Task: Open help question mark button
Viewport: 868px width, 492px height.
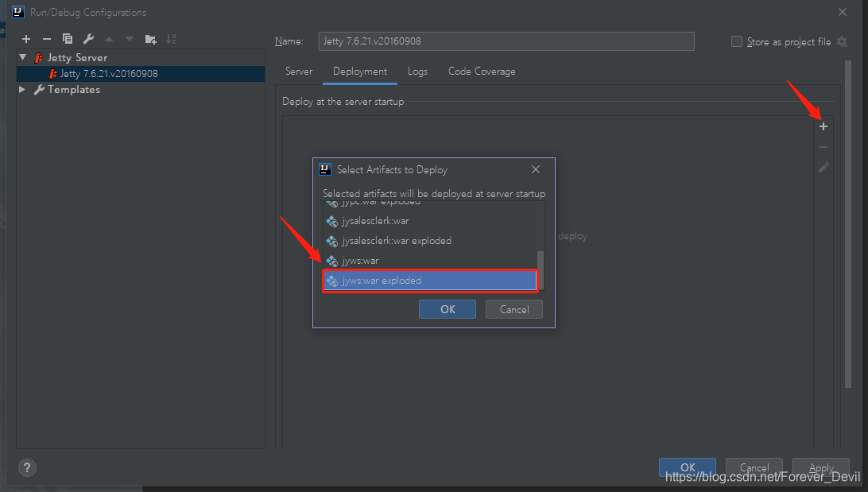Action: click(x=27, y=467)
